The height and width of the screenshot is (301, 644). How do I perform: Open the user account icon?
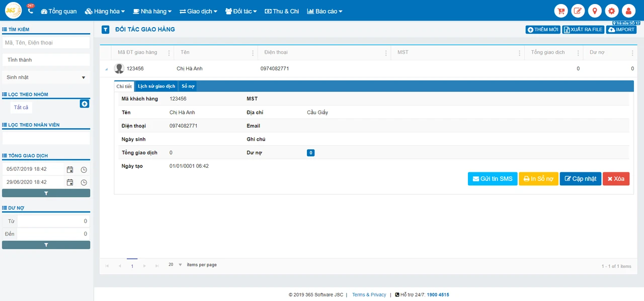[x=628, y=11]
